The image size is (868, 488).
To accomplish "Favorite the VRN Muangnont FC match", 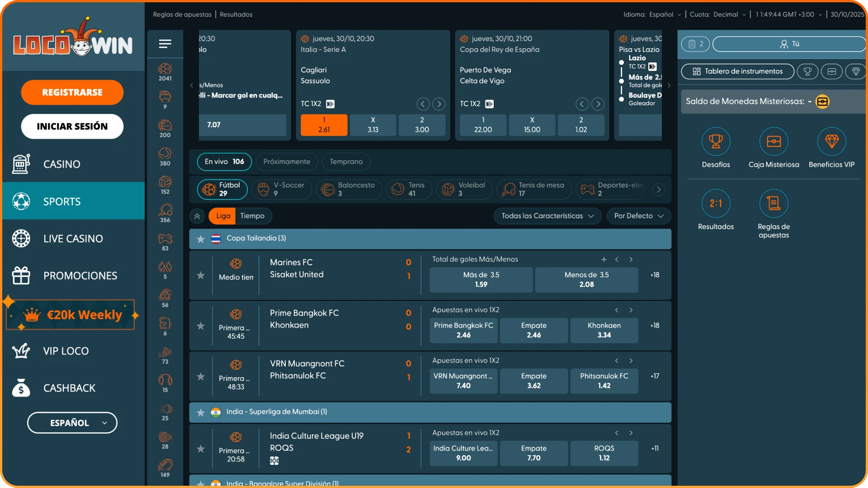I will click(201, 376).
